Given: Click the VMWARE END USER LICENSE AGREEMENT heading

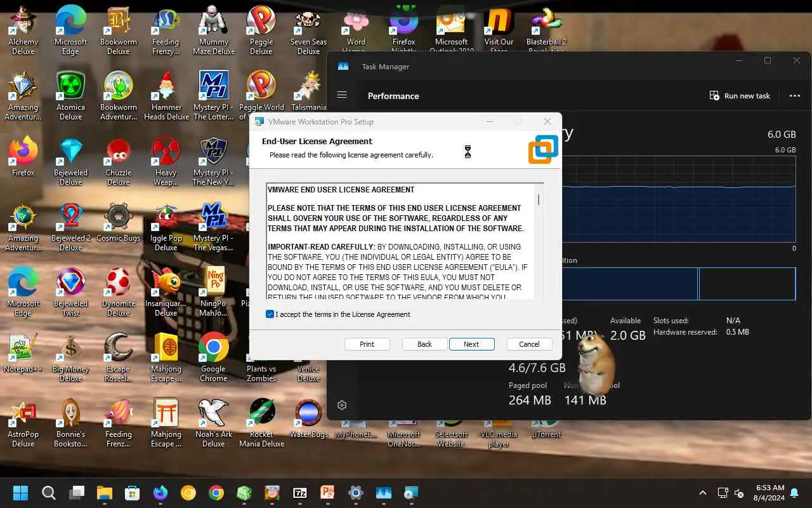Looking at the screenshot, I should point(341,190).
